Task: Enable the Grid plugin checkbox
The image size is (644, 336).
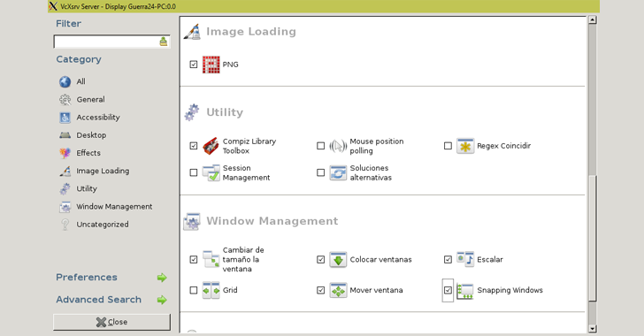Action: pos(194,290)
